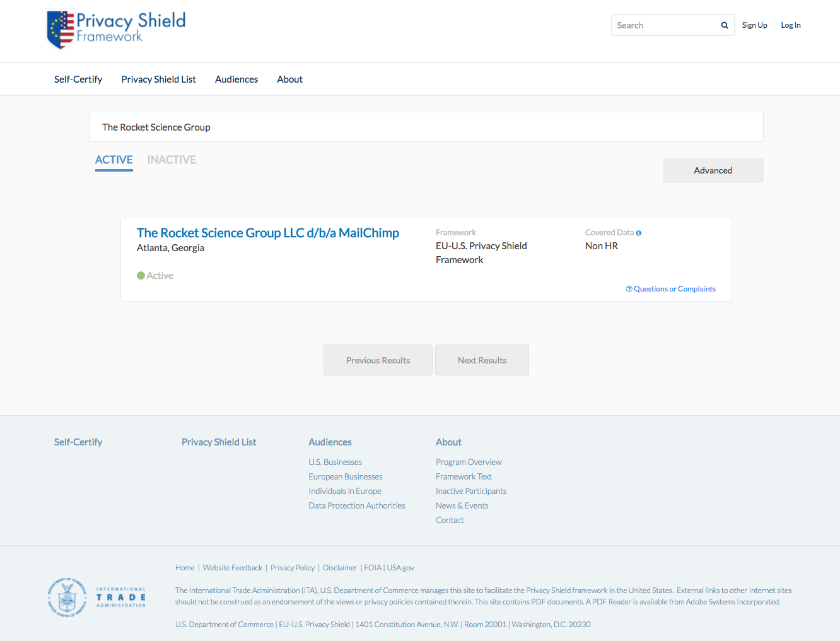
Task: Click the International Trade Administration logo
Action: 96,597
